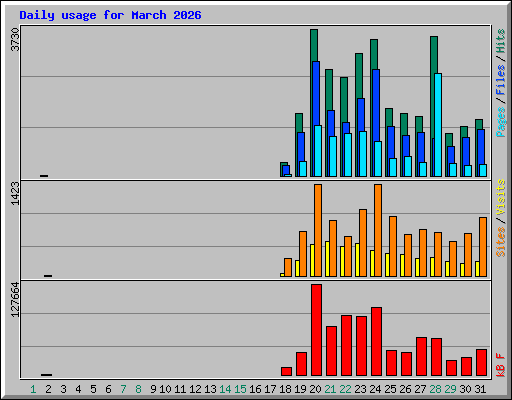The image size is (512, 400).
Task: Click day 24 on the x-axis
Action: point(375,389)
